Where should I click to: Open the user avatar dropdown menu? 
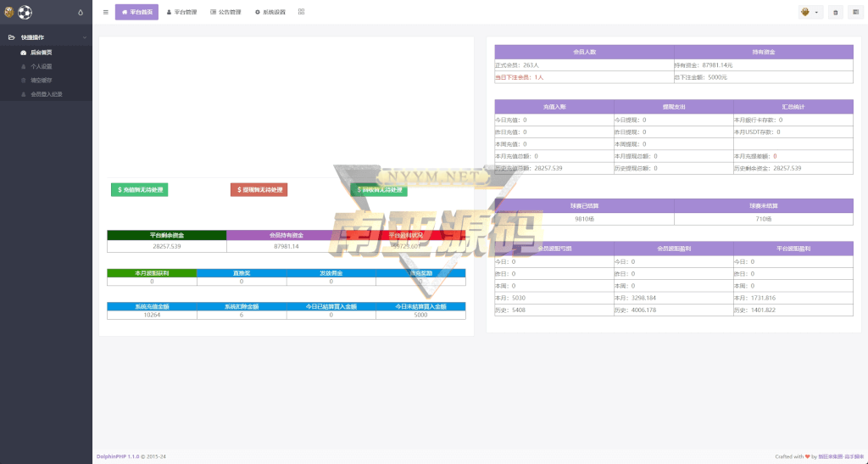tap(810, 13)
